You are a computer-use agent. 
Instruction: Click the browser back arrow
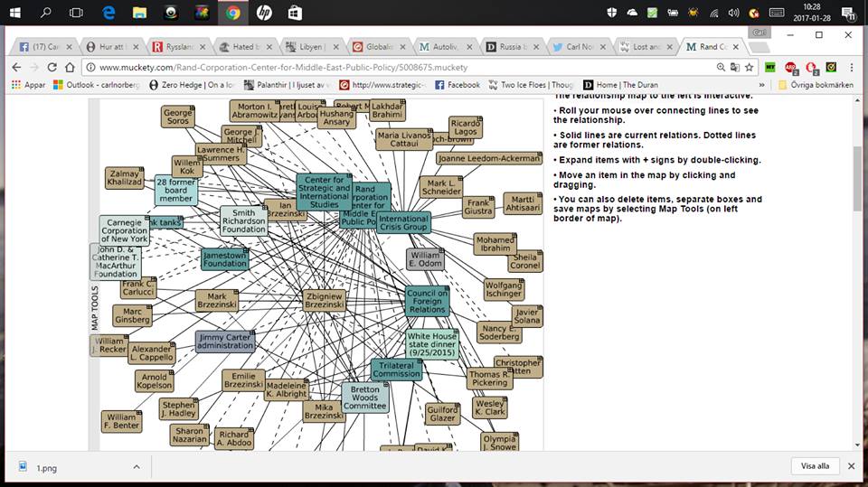tap(16, 67)
